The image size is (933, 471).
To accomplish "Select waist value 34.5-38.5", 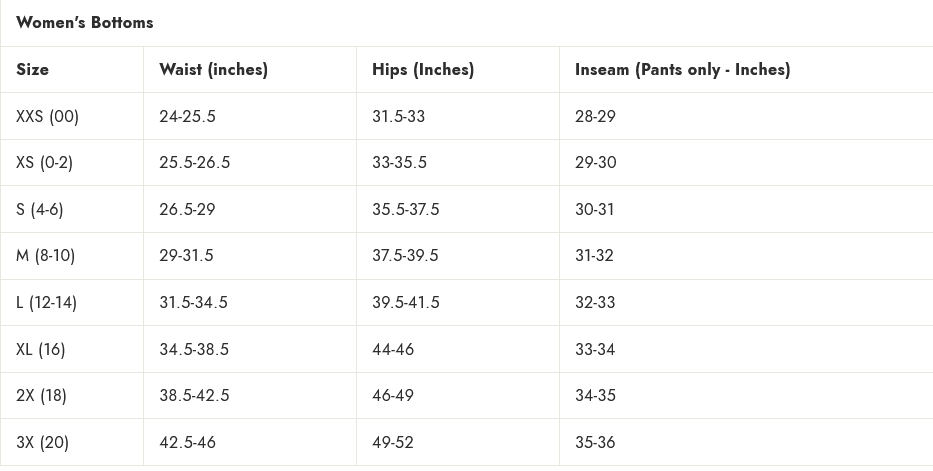I will [194, 349].
